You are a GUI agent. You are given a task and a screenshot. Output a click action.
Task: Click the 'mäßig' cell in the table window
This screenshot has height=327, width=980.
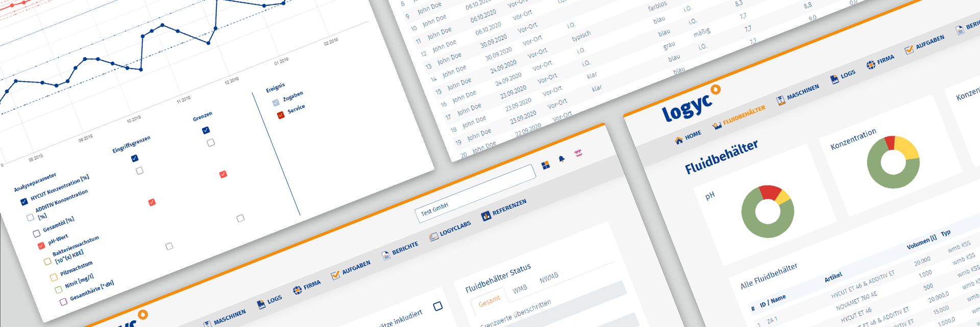click(x=701, y=32)
